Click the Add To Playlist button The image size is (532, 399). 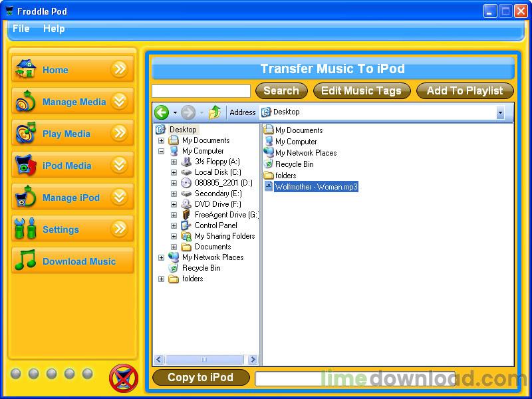pyautogui.click(x=465, y=91)
